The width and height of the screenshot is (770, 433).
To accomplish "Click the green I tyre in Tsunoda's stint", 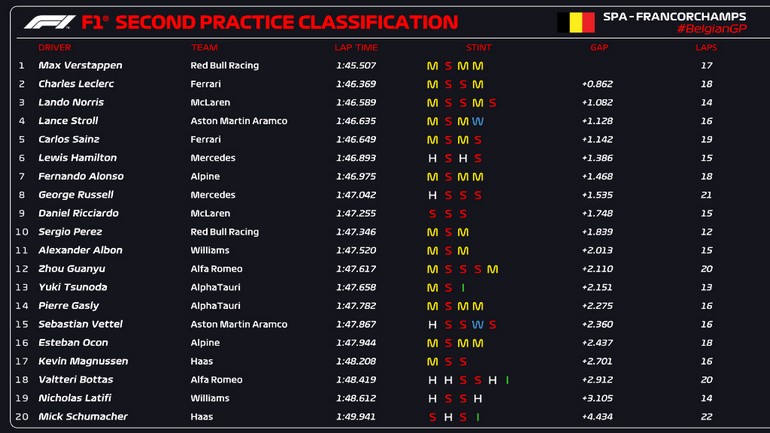I will [463, 287].
